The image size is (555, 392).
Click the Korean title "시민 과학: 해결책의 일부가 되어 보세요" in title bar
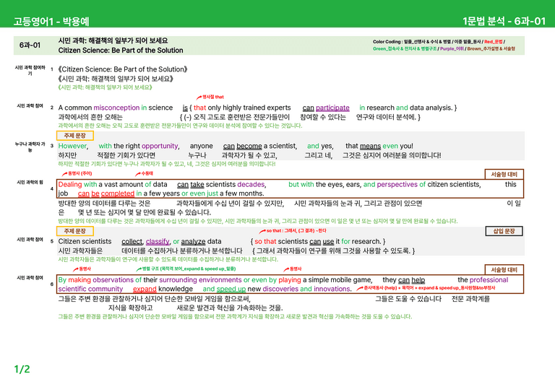click(x=113, y=40)
